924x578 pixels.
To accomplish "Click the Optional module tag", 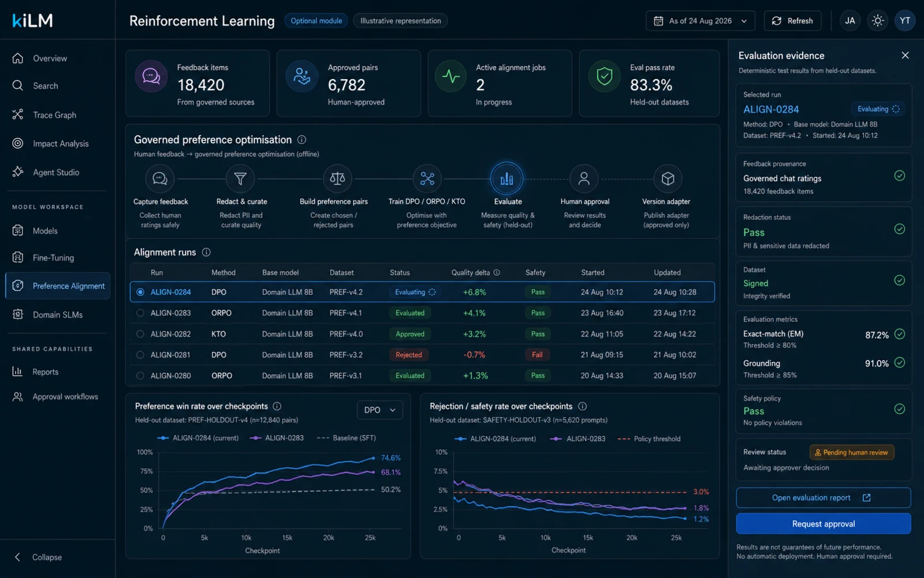I will pos(316,21).
